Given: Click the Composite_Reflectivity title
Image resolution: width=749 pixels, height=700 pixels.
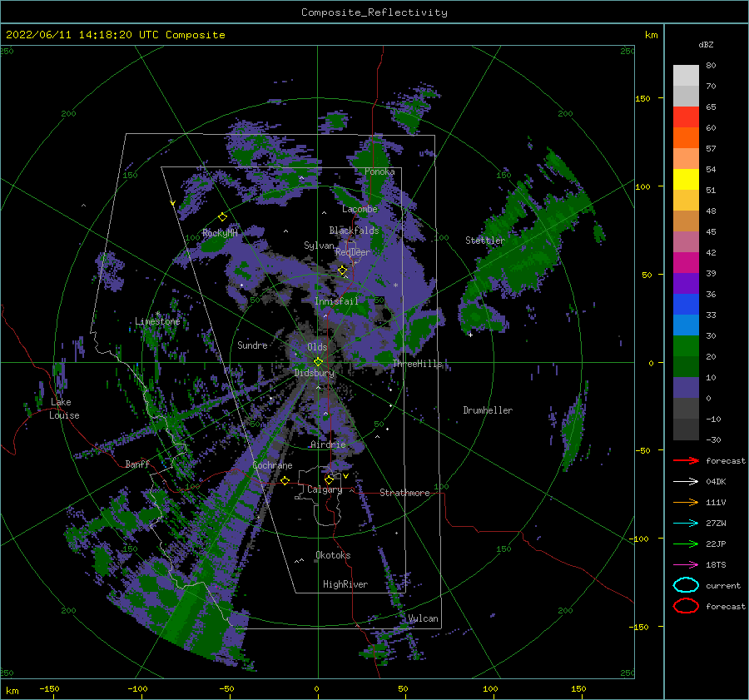Looking at the screenshot, I should coord(374,12).
